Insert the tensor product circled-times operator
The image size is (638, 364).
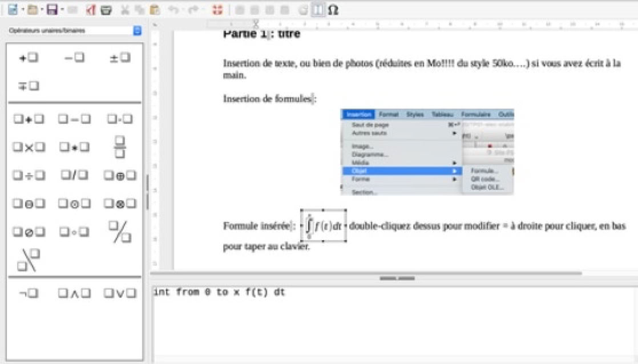120,204
